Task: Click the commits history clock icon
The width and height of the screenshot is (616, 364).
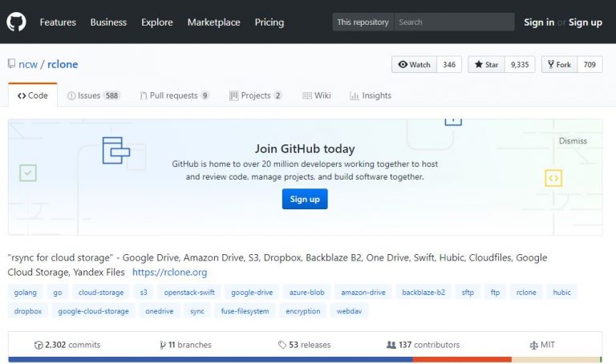Action: tap(38, 345)
